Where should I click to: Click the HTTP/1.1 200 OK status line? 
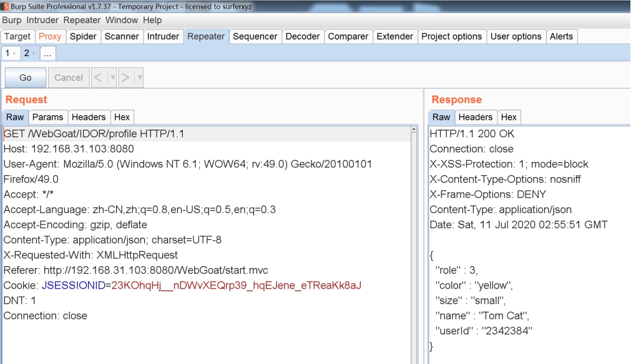(x=472, y=134)
